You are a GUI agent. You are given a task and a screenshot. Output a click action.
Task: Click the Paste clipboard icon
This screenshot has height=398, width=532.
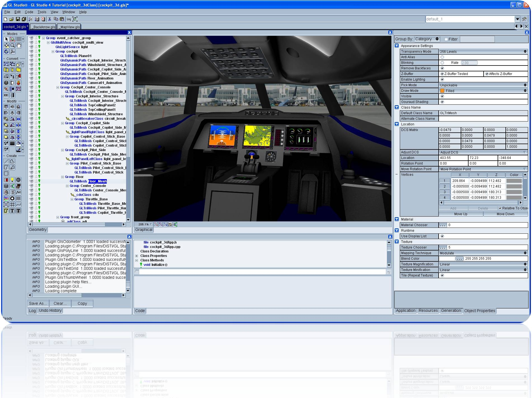pyautogui.click(x=62, y=19)
